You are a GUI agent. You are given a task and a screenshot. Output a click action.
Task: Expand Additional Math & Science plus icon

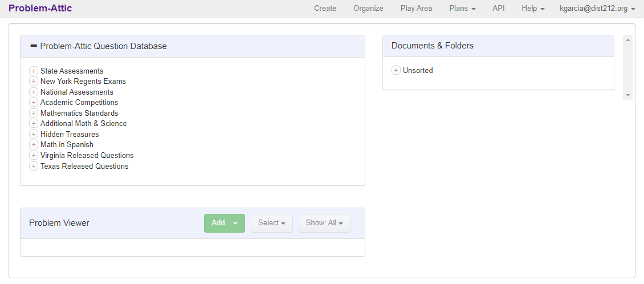coord(34,123)
